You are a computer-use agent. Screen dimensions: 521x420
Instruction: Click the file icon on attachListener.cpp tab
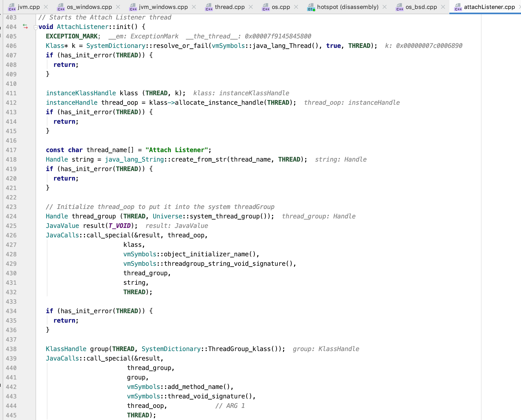point(458,7)
